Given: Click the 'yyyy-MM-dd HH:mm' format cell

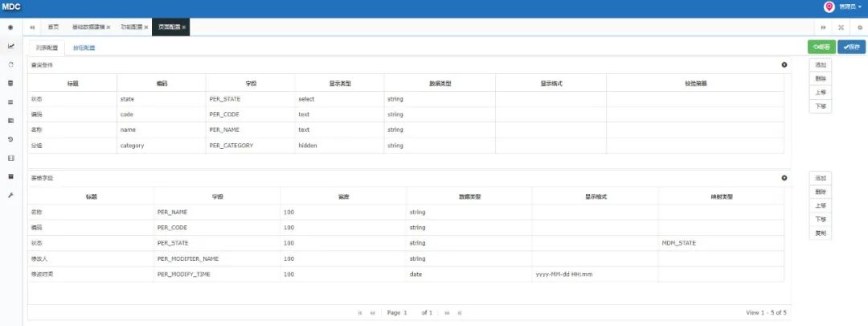Looking at the screenshot, I should (x=595, y=274).
